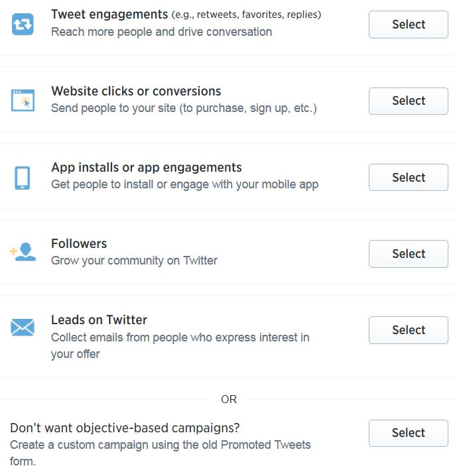455x476 pixels.
Task: Click the envelope icon for Leads on Twitter
Action: coord(23,327)
